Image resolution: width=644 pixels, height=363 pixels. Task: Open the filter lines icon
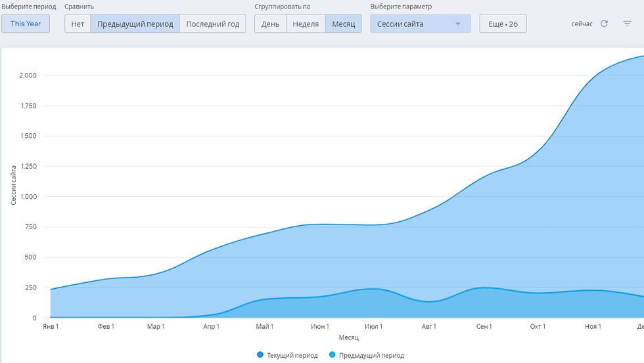[x=628, y=24]
